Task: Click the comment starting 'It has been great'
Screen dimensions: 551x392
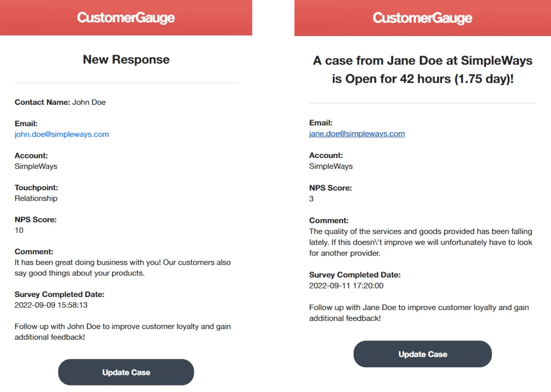Action: click(x=122, y=268)
